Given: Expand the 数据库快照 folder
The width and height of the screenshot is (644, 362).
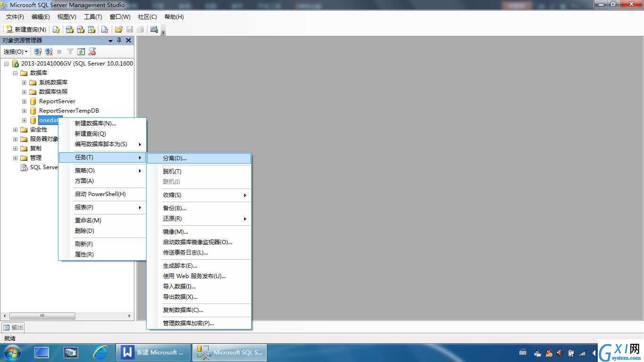Looking at the screenshot, I should pyautogui.click(x=24, y=92).
